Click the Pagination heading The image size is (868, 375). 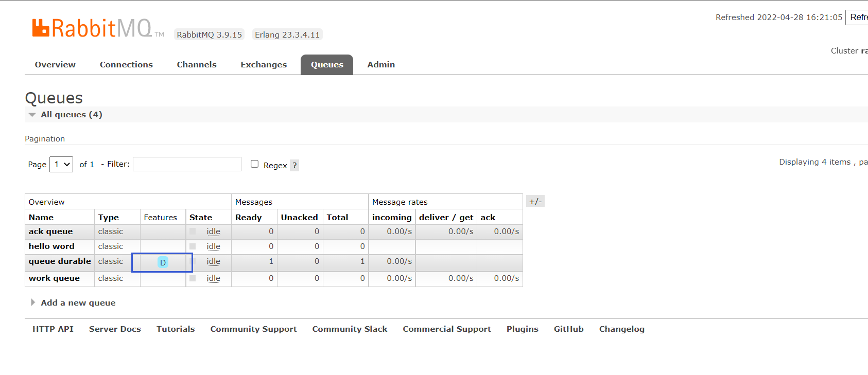coord(45,139)
